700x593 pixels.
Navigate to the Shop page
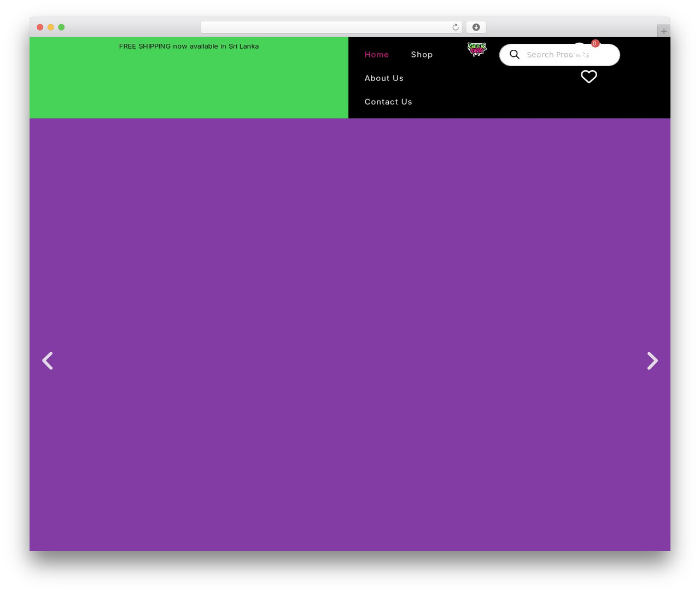[422, 55]
